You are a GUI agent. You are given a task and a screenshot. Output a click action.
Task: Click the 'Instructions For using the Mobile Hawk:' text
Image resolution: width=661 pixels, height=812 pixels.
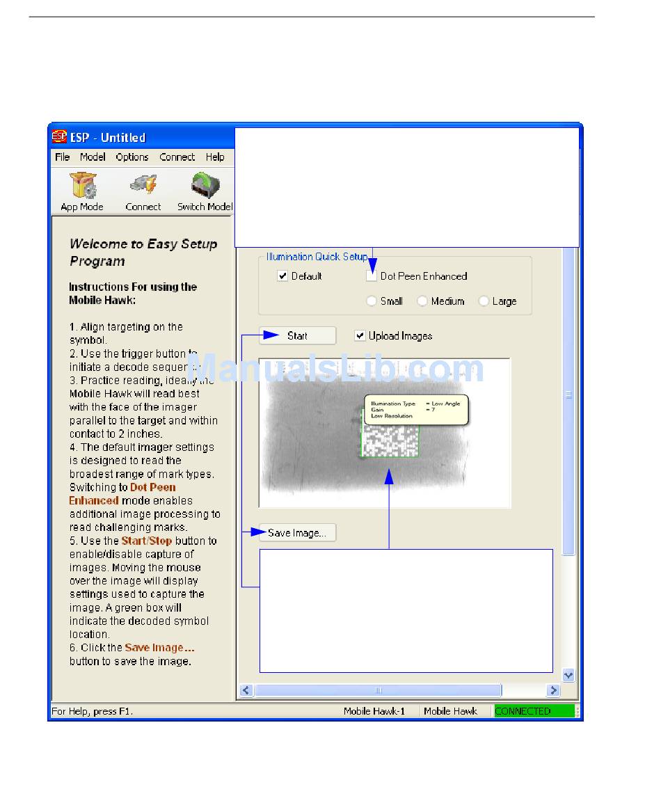click(x=133, y=294)
